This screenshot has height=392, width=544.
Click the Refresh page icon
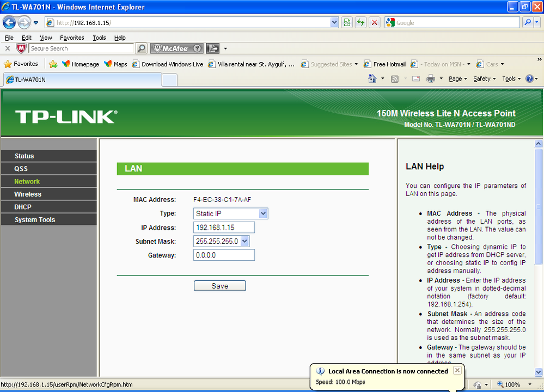(361, 23)
